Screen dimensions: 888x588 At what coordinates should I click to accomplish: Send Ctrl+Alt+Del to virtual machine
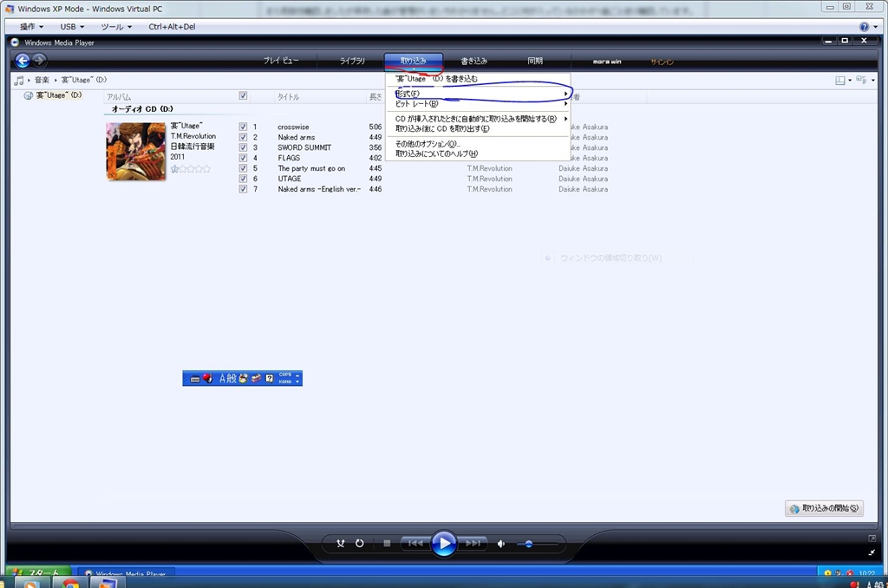click(x=172, y=27)
